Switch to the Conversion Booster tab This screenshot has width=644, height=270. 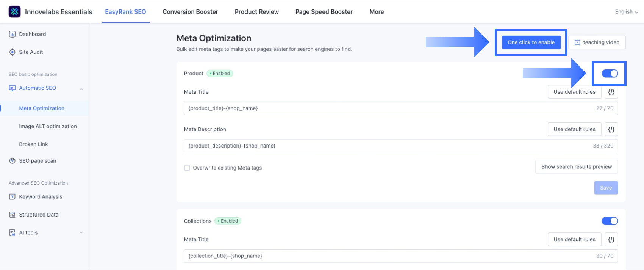(190, 12)
